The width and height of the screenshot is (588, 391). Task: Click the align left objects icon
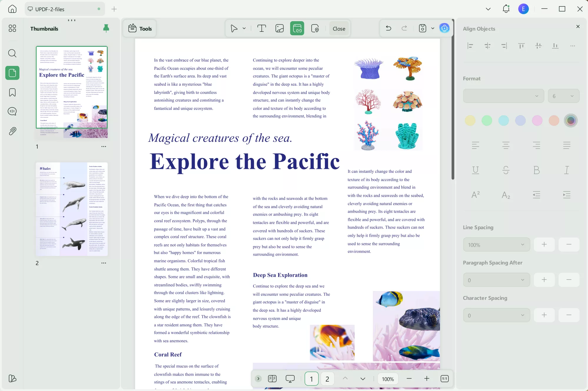click(470, 46)
